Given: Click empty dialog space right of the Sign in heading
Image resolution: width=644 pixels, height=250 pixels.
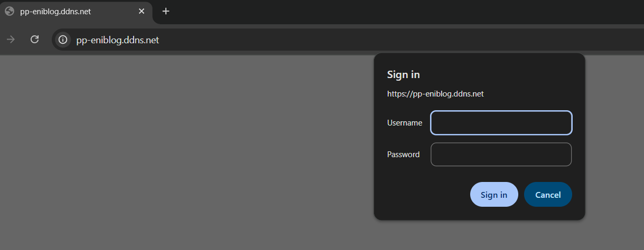Looking at the screenshot, I should [x=502, y=75].
